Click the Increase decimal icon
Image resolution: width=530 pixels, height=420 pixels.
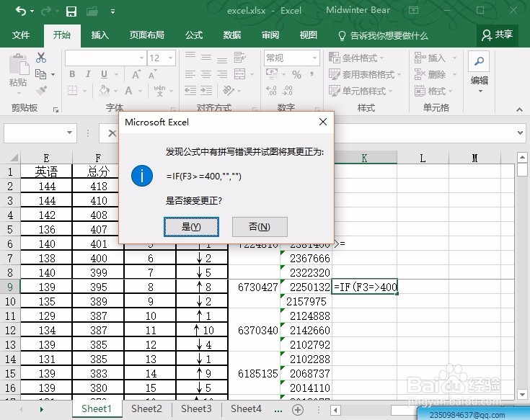(x=271, y=90)
